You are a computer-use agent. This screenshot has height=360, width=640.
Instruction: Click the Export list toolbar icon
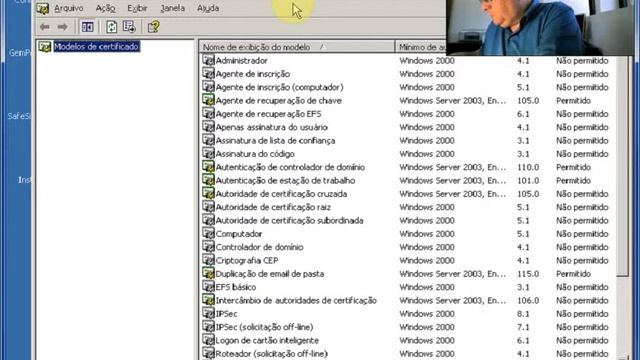[129, 27]
